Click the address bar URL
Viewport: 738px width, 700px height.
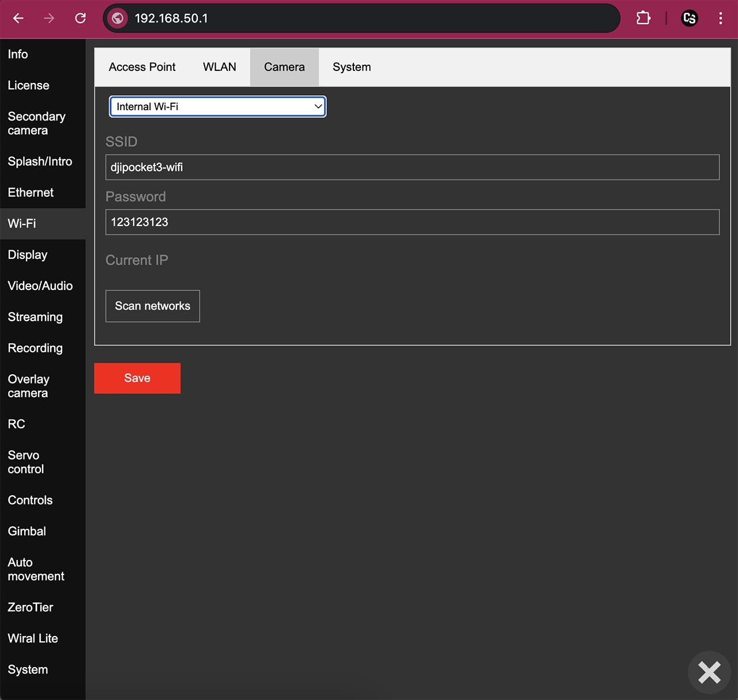click(171, 18)
